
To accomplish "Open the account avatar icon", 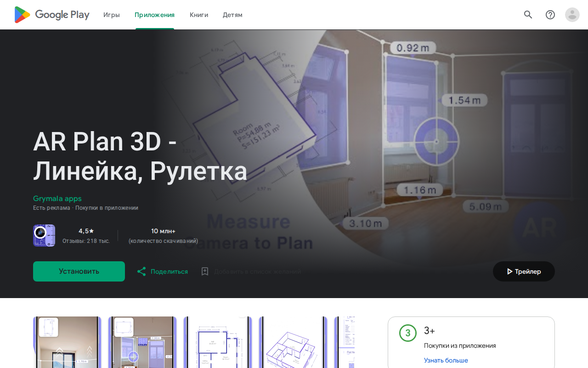I will [572, 15].
